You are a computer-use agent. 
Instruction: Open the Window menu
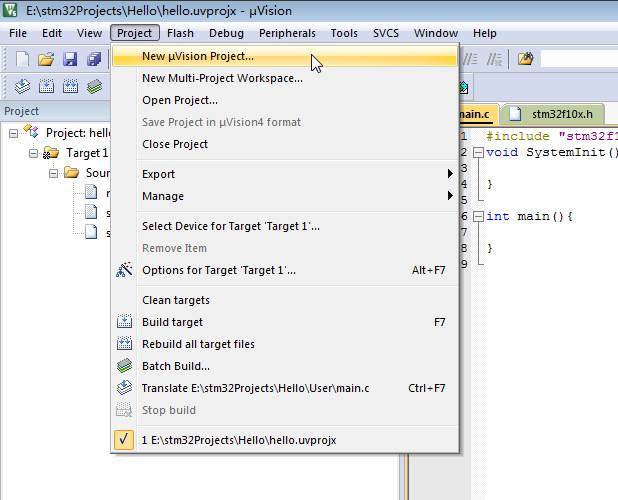[x=436, y=33]
